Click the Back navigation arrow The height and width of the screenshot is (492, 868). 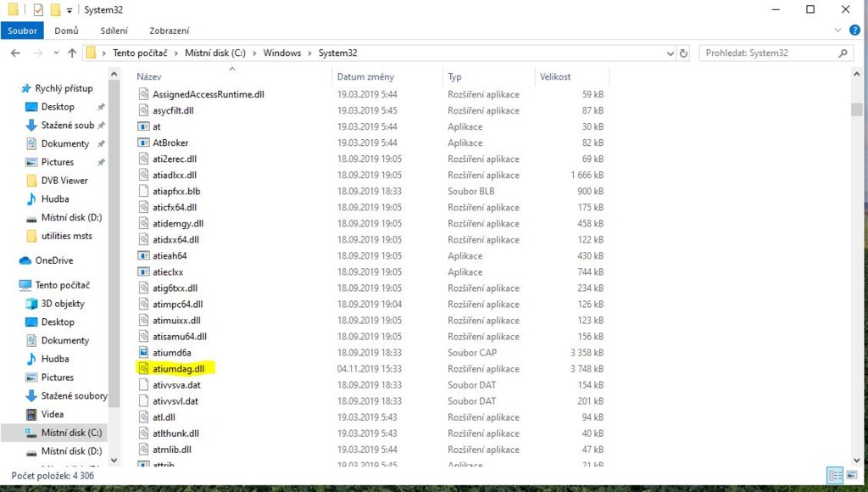[15, 53]
